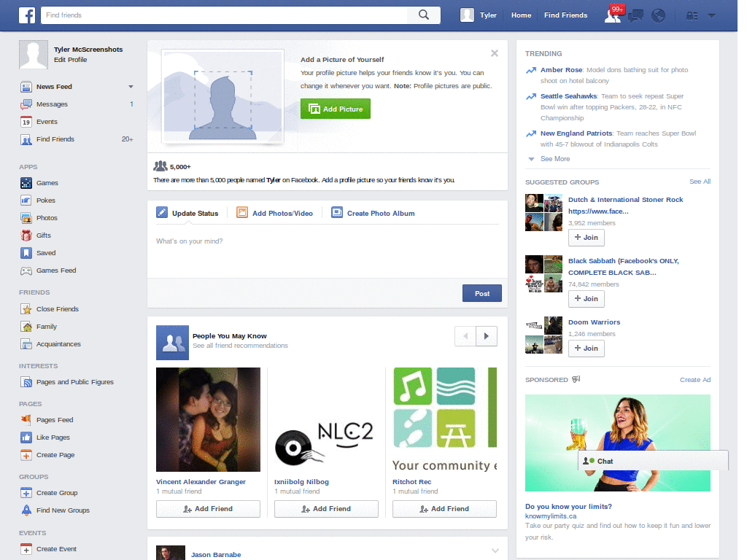Screen dimensions: 747x560
Task: Go to next People You May Know
Action: pyautogui.click(x=487, y=336)
